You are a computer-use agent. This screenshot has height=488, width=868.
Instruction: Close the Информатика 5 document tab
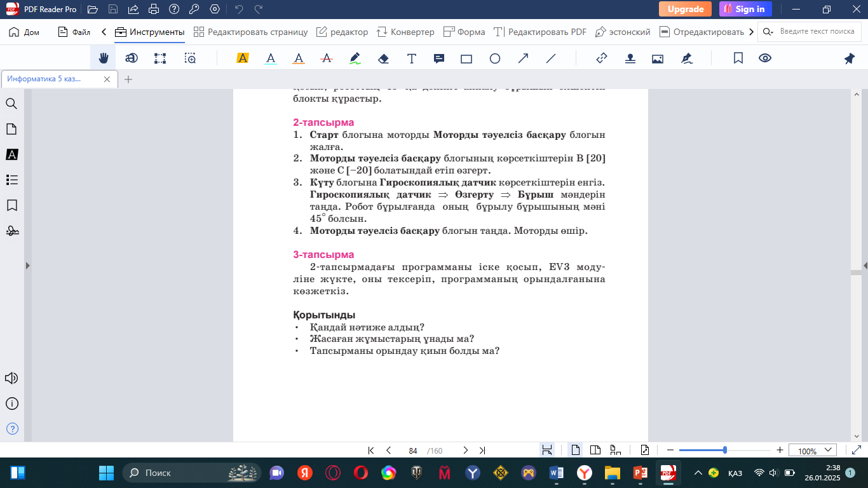[107, 79]
